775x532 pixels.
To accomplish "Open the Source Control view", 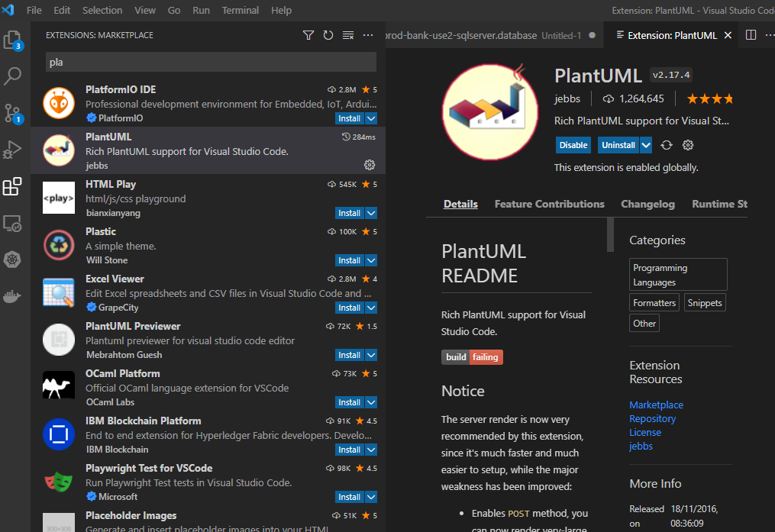I will point(13,113).
